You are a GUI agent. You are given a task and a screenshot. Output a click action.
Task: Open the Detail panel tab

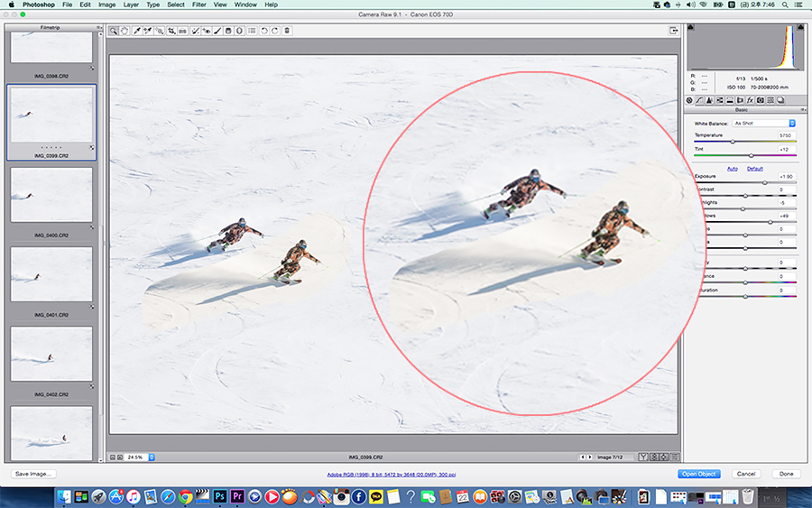coord(709,100)
